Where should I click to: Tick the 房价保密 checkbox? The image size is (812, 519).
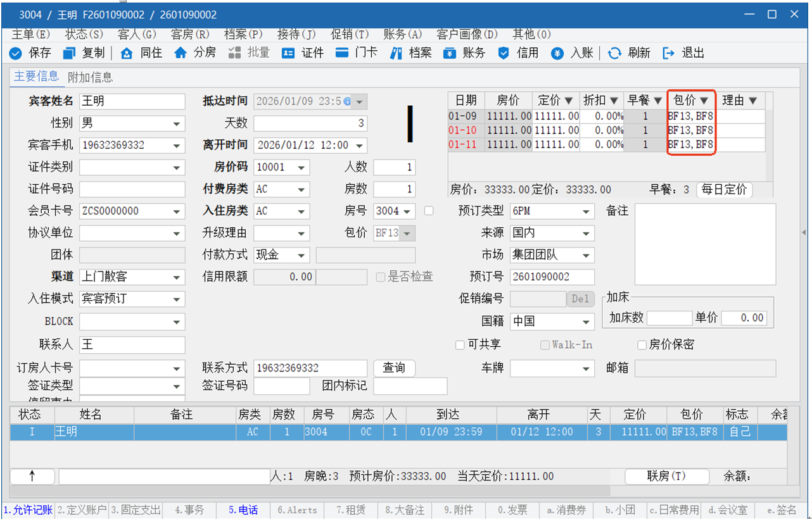(642, 345)
